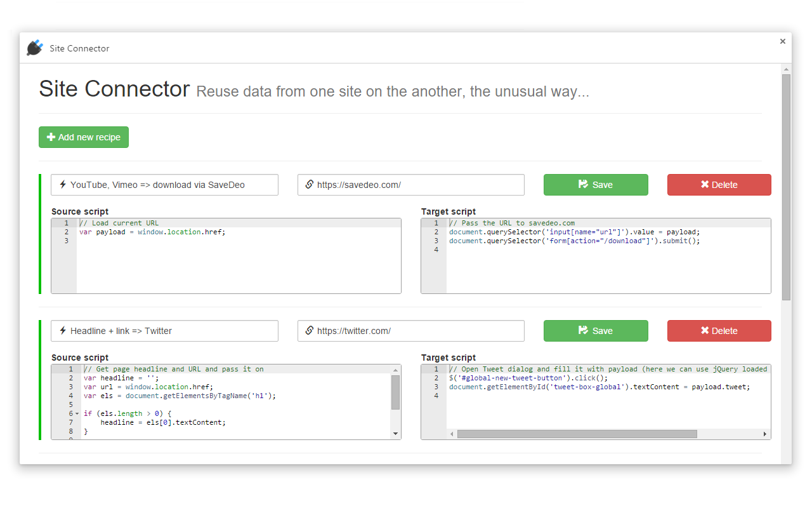Click the scroll down arrow in Twitter source script

click(x=396, y=434)
